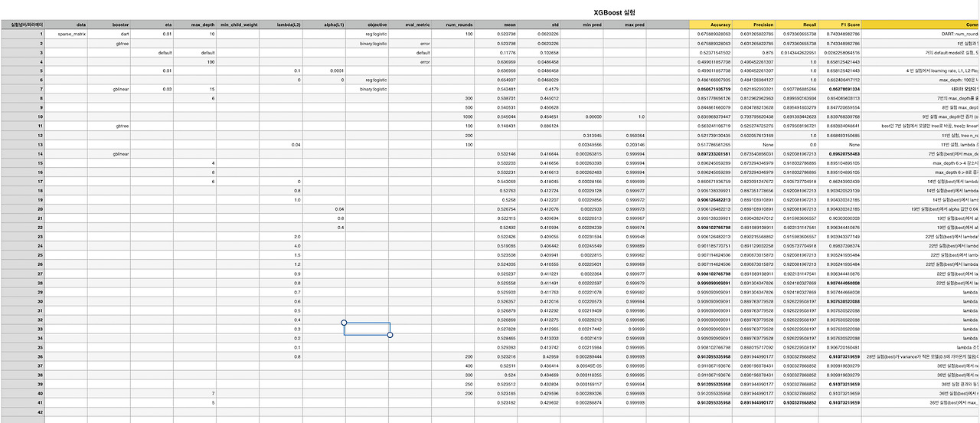The image size is (980, 423).
Task: Select the 'mean' column header
Action: (496, 25)
